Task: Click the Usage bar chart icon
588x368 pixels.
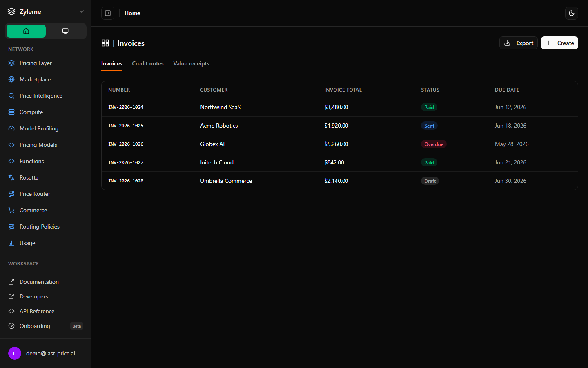Action: pos(11,243)
